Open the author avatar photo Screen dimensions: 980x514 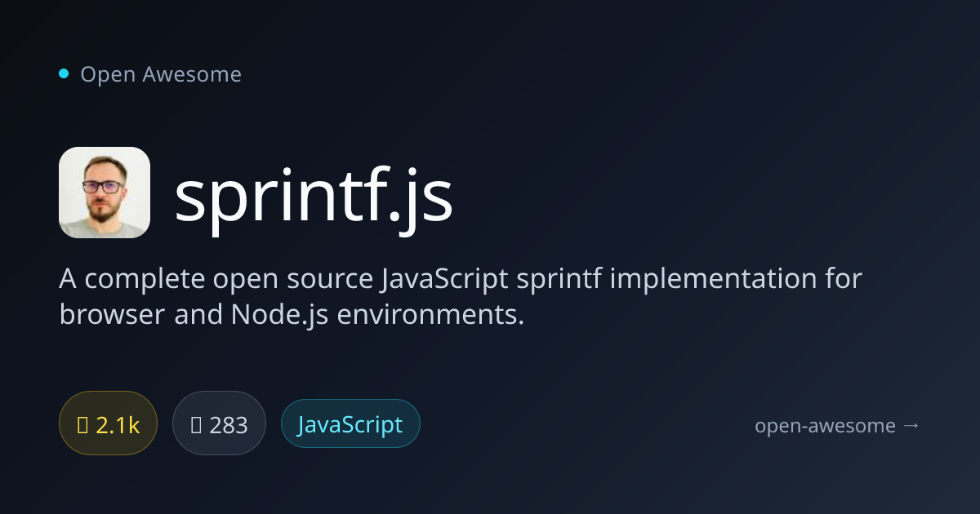(x=105, y=193)
